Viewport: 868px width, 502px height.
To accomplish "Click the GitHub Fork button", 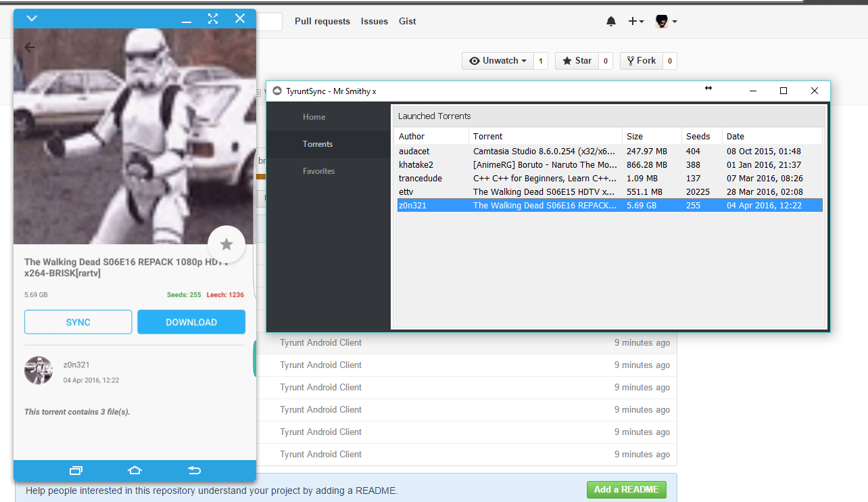I will (641, 61).
